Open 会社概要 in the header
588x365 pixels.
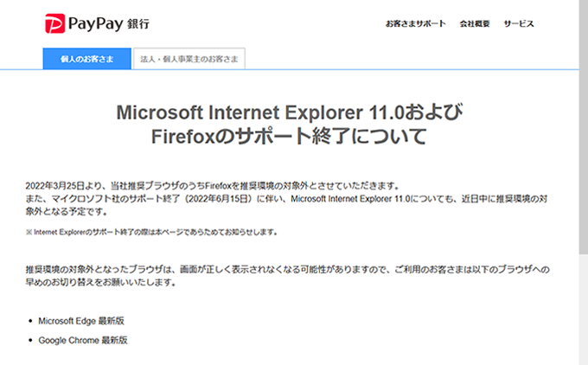(475, 23)
